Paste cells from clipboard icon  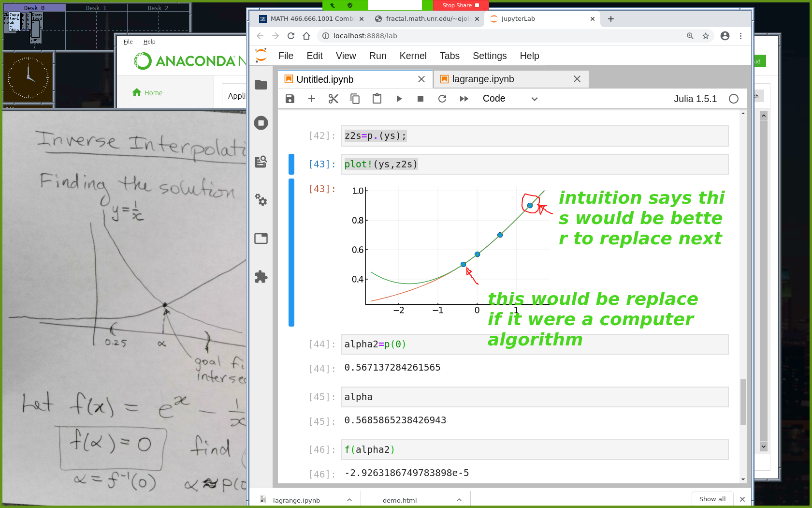pos(377,99)
